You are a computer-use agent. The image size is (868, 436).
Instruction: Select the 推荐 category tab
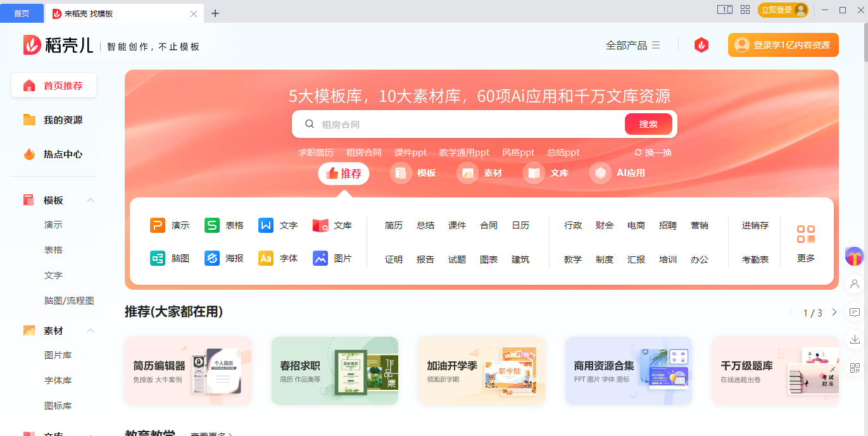click(x=343, y=173)
